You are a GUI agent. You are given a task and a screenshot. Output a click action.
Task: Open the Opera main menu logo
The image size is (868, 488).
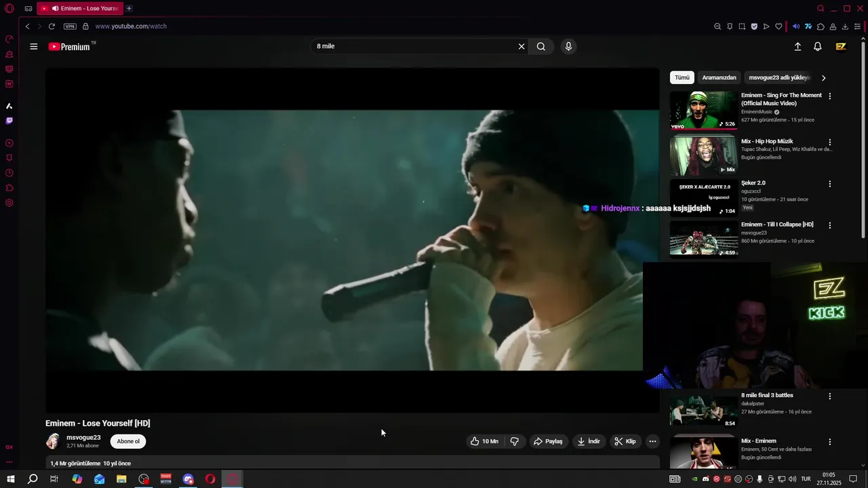pos(9,9)
